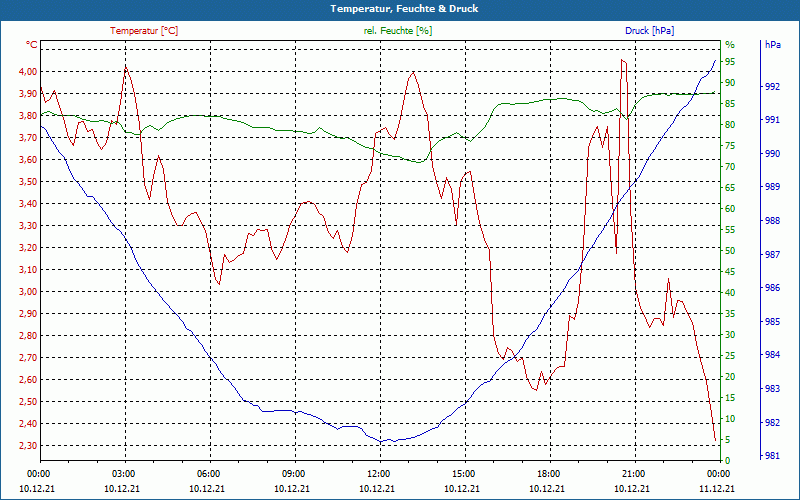The image size is (800, 500).
Task: Click time axis label '06:00'
Action: (207, 474)
